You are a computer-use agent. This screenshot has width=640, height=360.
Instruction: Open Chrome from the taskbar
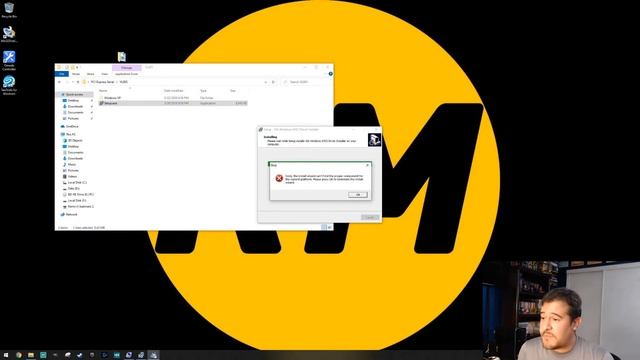point(19,355)
